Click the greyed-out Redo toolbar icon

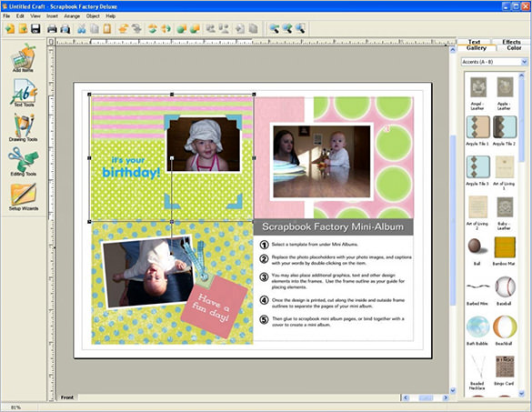point(136,28)
